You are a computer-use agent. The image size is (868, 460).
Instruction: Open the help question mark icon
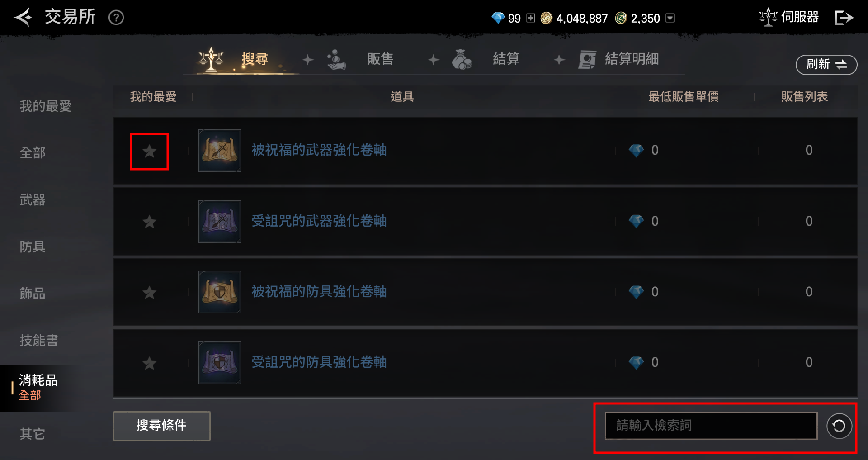pos(116,18)
